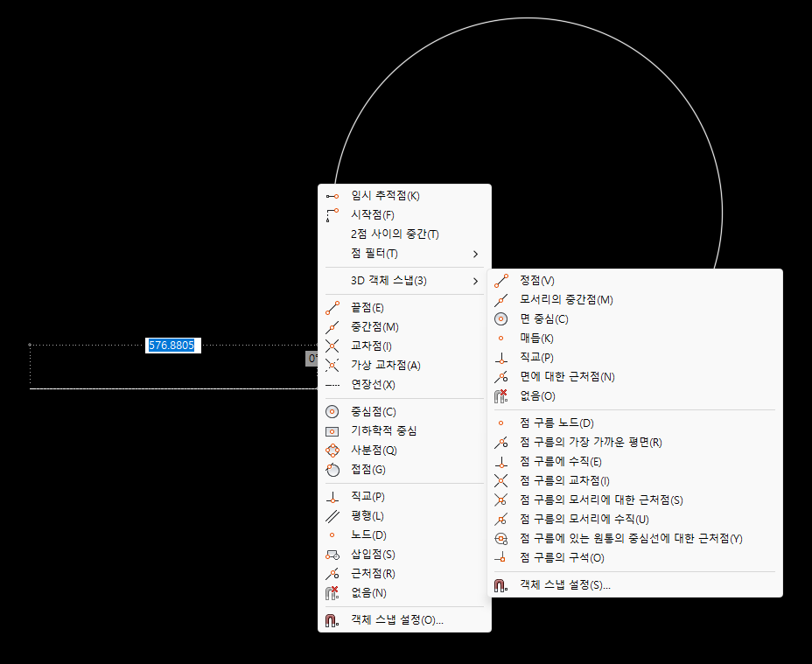Click the 중간점(M) midpoint icon in main menu

click(332, 327)
